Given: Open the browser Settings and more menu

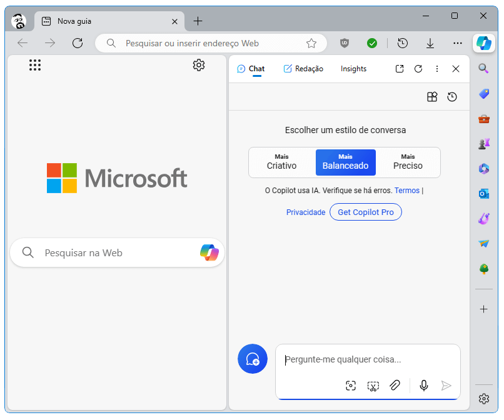Looking at the screenshot, I should 457,43.
